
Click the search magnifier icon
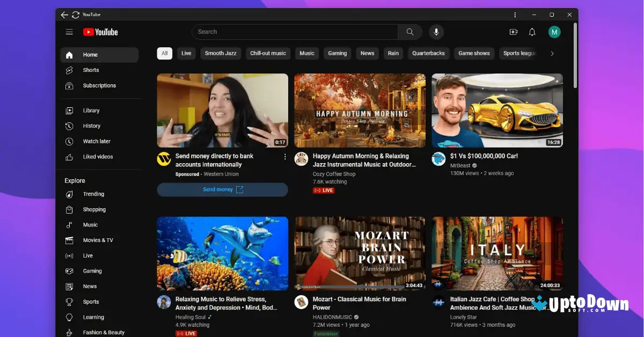pos(409,32)
